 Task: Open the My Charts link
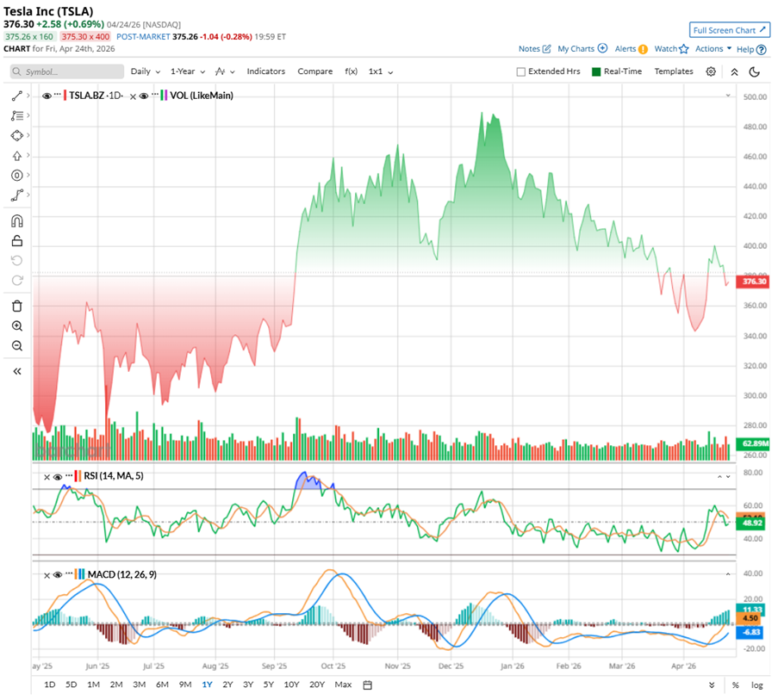(x=576, y=48)
